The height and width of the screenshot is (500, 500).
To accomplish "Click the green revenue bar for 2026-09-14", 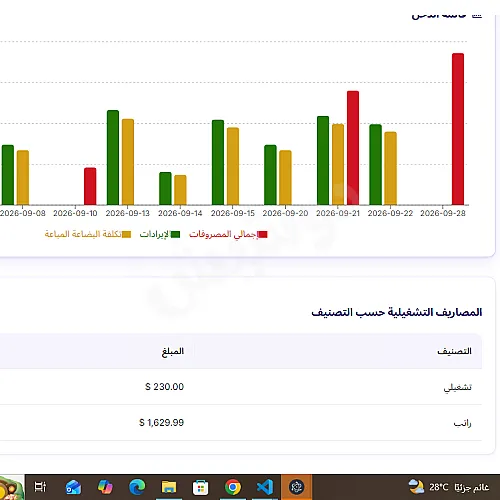I will tap(165, 188).
